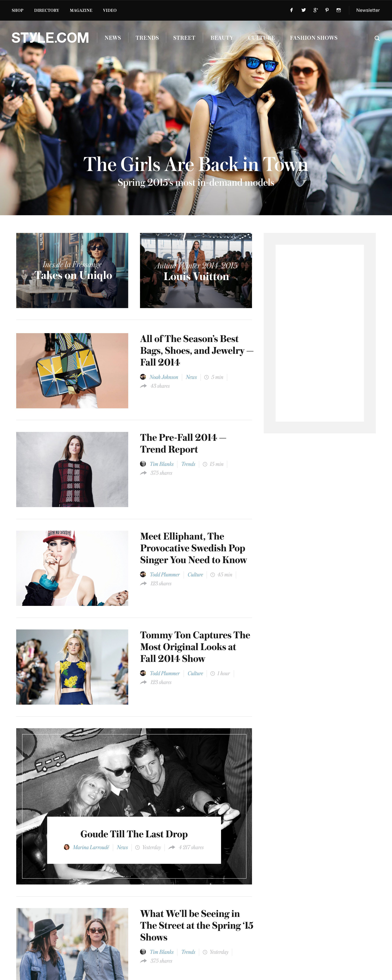Open The Pre-Fall 2014 Trend Report article
The image size is (392, 980).
[x=183, y=443]
